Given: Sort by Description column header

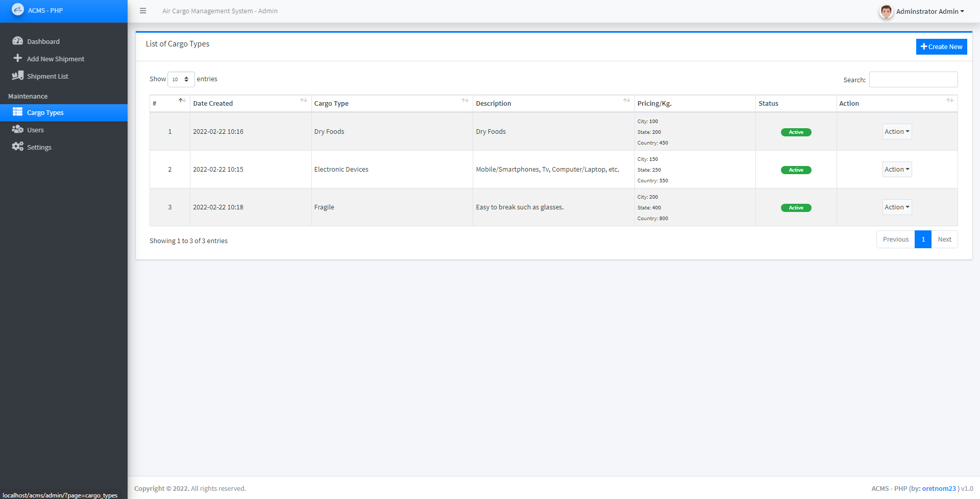Looking at the screenshot, I should (554, 103).
